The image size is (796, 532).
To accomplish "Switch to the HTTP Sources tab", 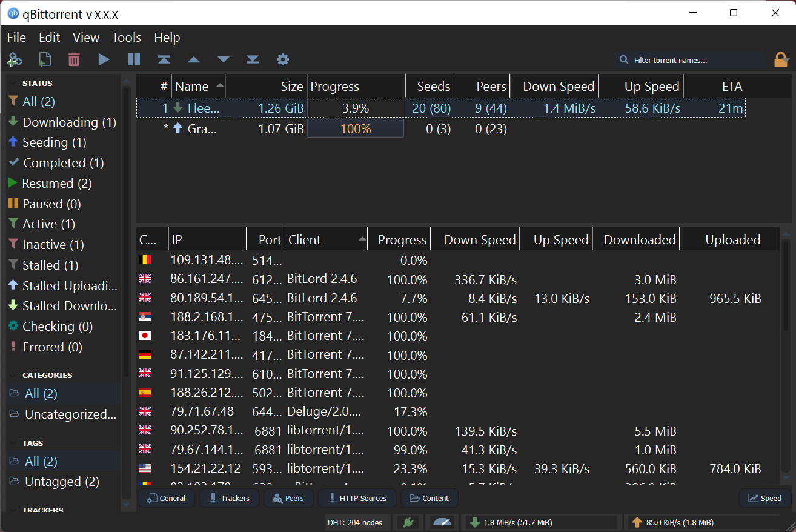I will 357,498.
